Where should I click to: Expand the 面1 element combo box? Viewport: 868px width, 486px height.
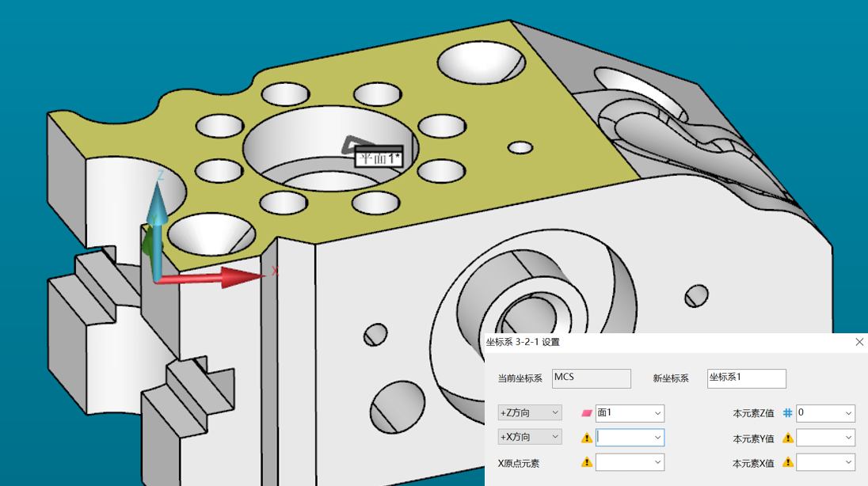(657, 413)
